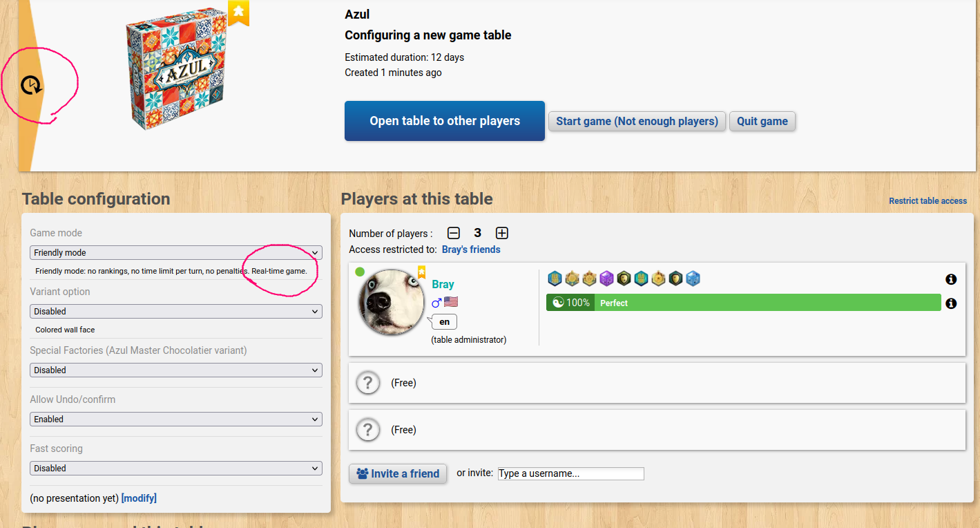Click the light blue dice badge
Screen dimensions: 980x528
coord(693,279)
